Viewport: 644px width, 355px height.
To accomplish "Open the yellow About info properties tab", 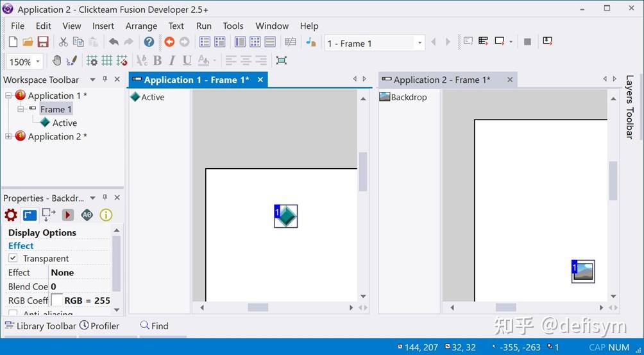I will click(x=106, y=215).
